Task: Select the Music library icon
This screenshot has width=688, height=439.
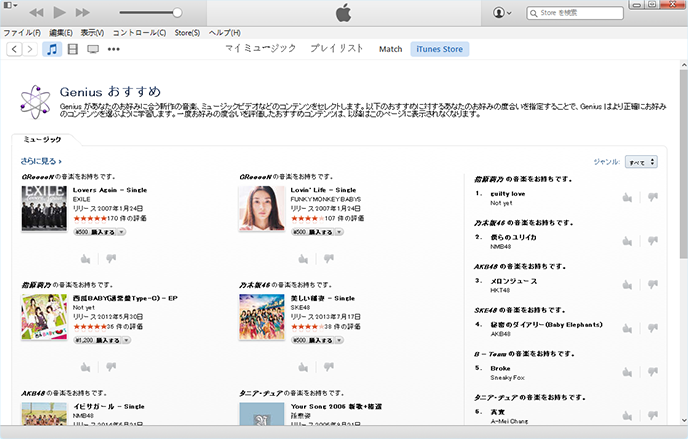Action: coord(52,49)
